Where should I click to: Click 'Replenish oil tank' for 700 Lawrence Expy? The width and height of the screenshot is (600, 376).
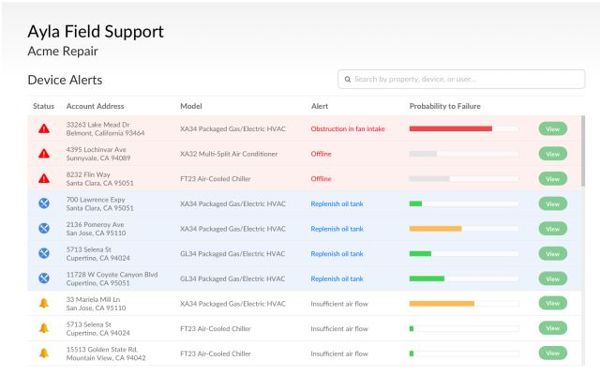point(337,204)
